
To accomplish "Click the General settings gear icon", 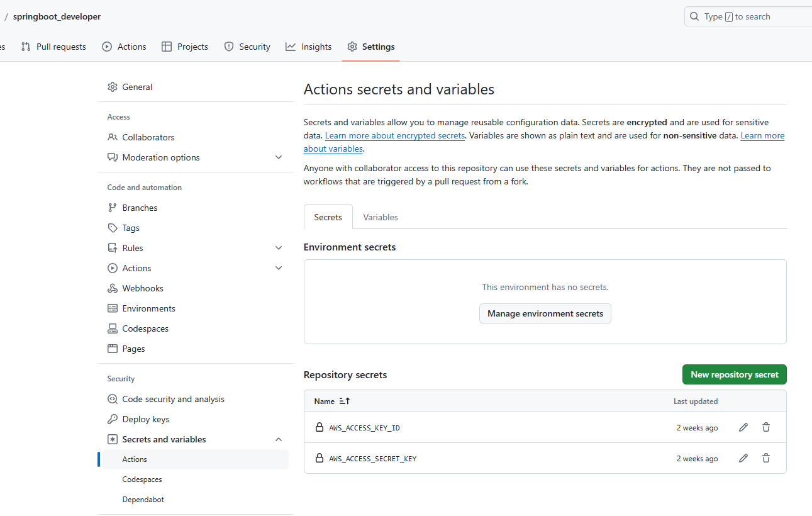I will pos(113,87).
